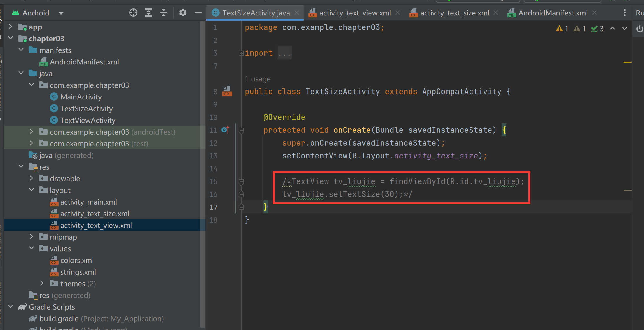
Task: Click the power icon at right edge
Action: coord(640,29)
